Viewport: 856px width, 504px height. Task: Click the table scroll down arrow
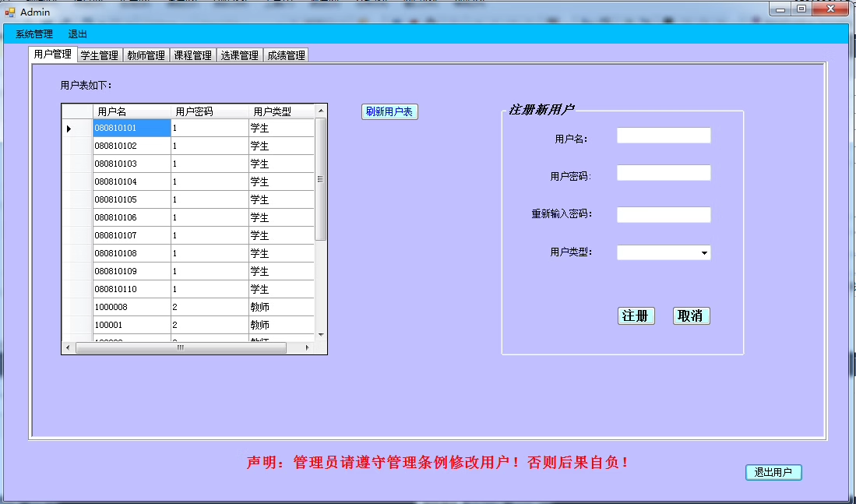point(321,335)
